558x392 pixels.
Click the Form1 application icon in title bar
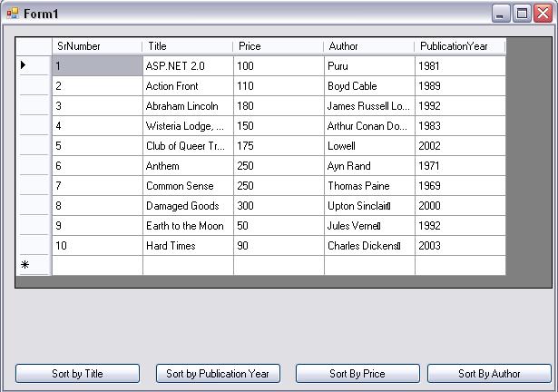tap(13, 14)
